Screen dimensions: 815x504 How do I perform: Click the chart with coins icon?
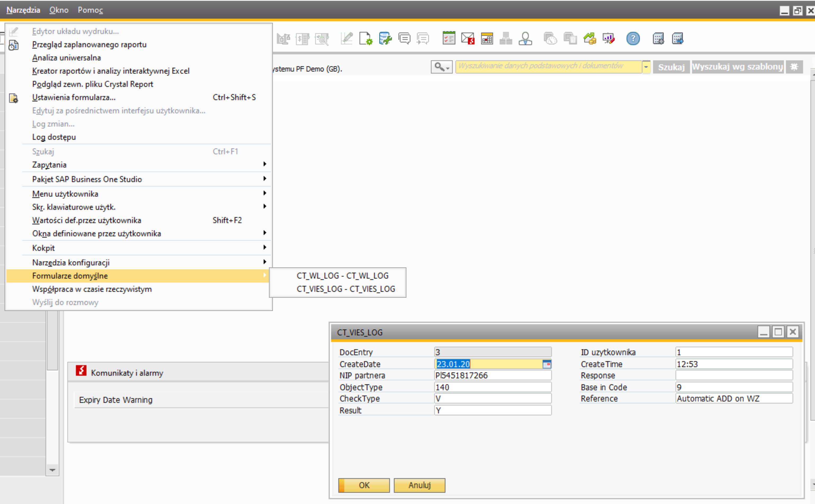tap(590, 39)
